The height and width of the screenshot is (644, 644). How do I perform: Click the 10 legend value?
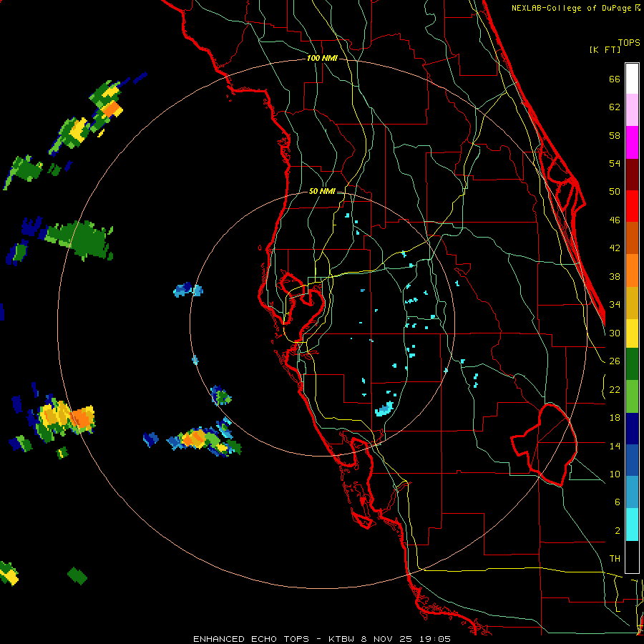tap(615, 474)
